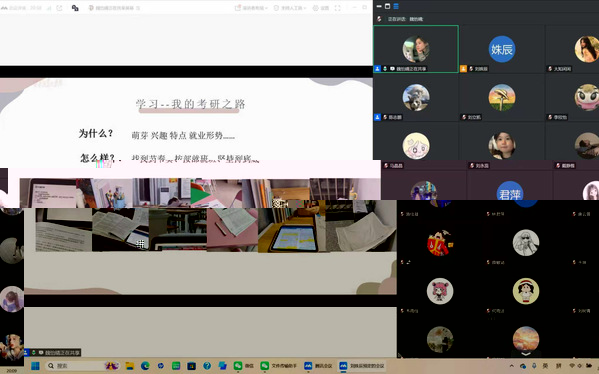Viewport: 599px width, 374px height.
Task: Open the WeChat taskbar item labeled 微信
Action: [244, 366]
